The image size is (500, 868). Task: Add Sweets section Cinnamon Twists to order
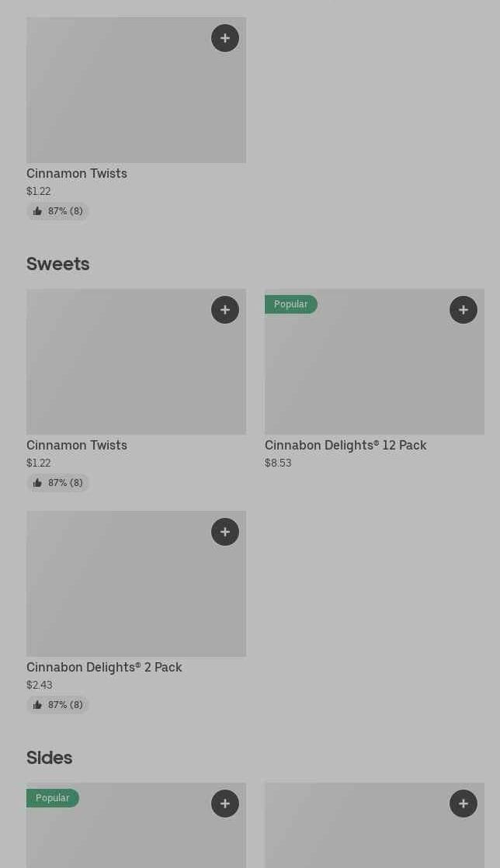(225, 310)
